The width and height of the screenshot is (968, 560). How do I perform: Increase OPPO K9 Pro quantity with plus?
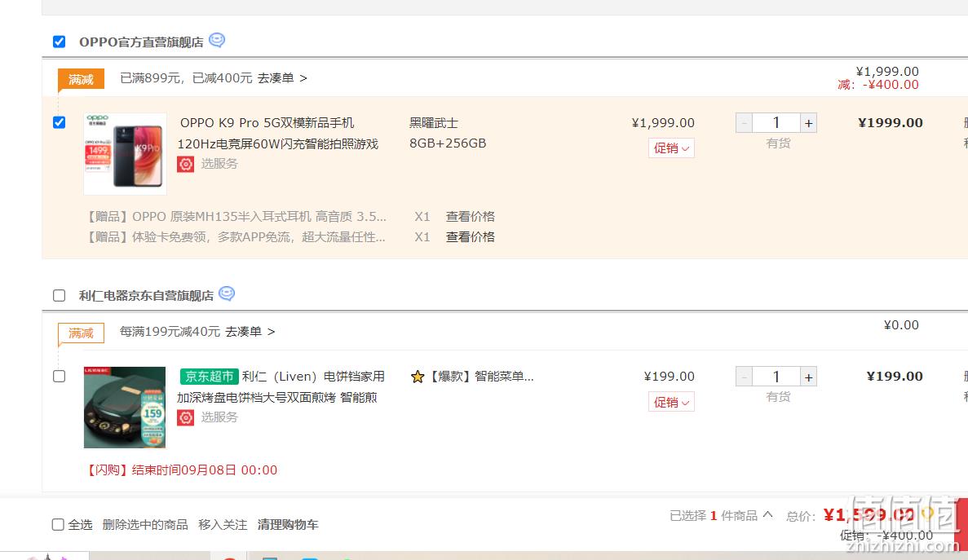pos(808,123)
